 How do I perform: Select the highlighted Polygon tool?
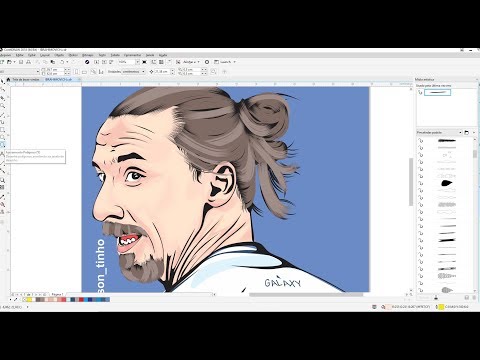coord(3,144)
